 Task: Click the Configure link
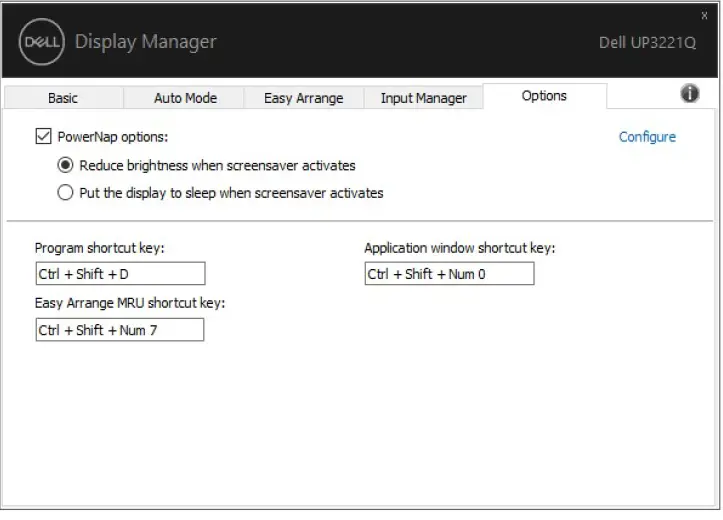tap(647, 137)
